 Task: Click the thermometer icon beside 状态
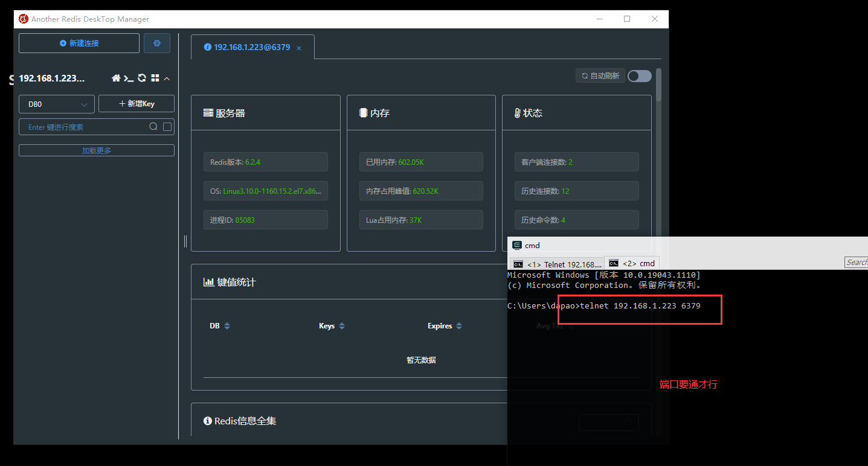pyautogui.click(x=517, y=113)
